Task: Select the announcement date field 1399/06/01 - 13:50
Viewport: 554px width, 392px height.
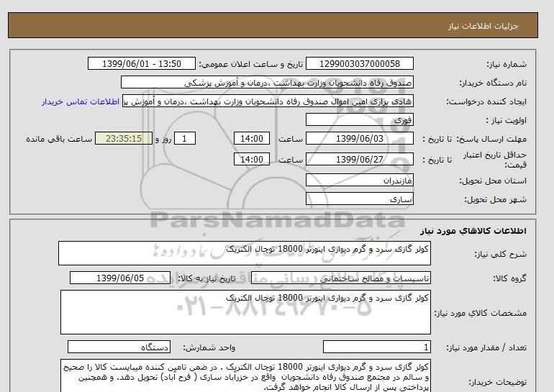Action: pyautogui.click(x=141, y=63)
